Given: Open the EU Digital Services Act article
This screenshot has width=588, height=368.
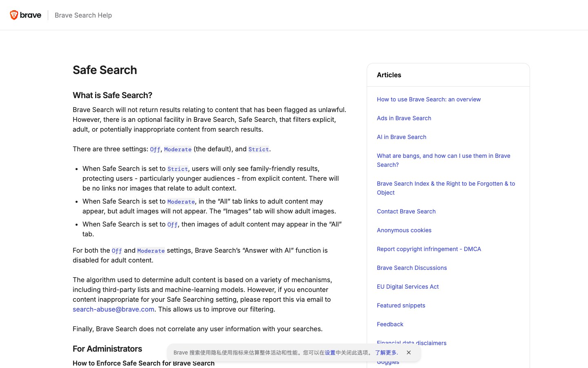Looking at the screenshot, I should 408,287.
